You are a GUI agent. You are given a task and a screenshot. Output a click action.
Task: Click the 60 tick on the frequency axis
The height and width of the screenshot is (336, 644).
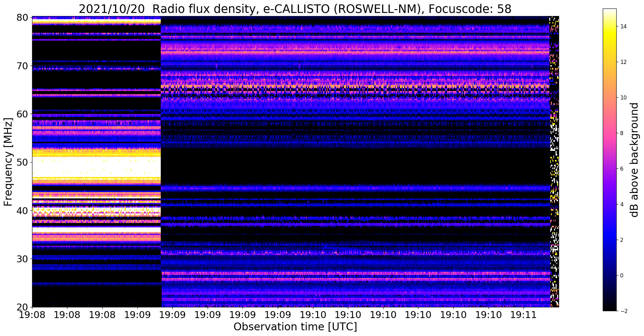[22, 114]
